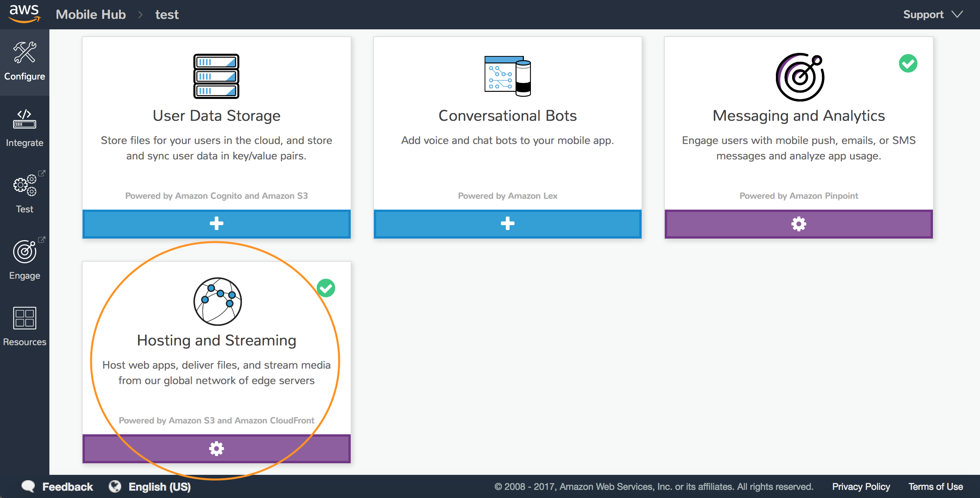Open the Mobile Hub breadcrumb link
The width and height of the screenshot is (980, 498).
[91, 15]
